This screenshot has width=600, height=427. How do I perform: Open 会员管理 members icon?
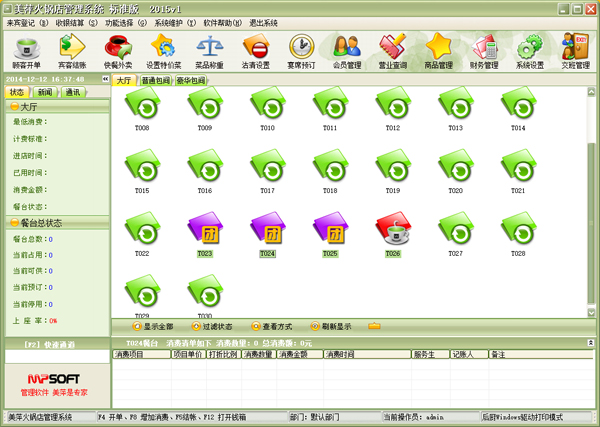pos(347,50)
